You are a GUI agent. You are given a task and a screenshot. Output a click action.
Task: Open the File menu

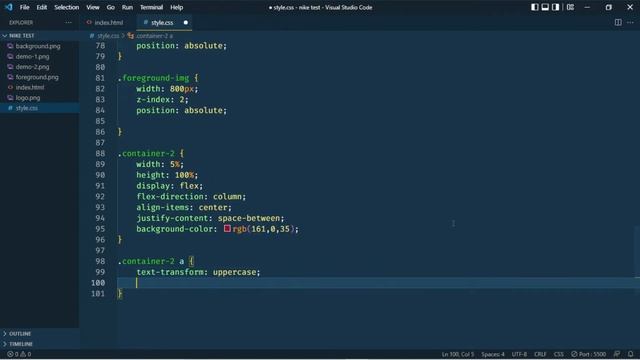(24, 7)
